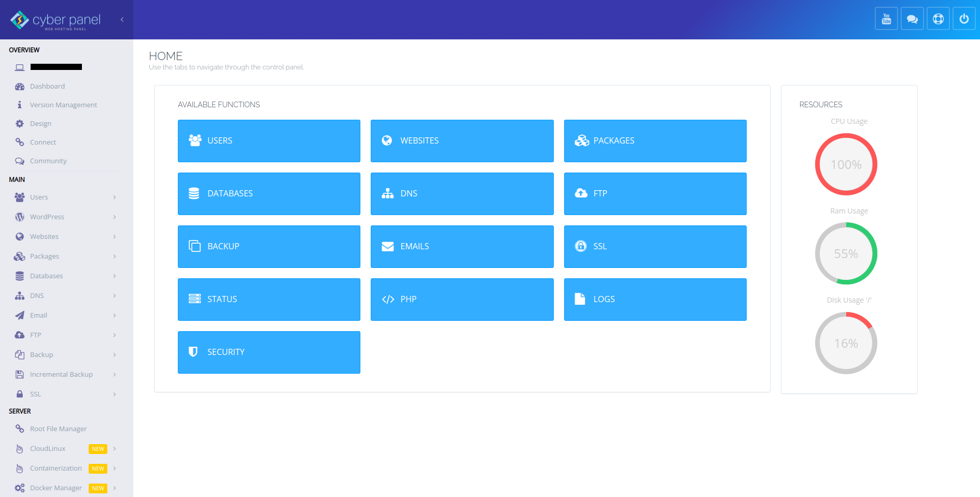The width and height of the screenshot is (980, 497).
Task: Click the CPU Usage 100% gauge
Action: click(846, 164)
